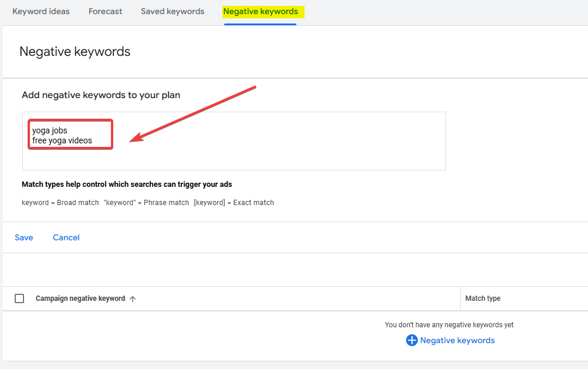The width and height of the screenshot is (588, 369).
Task: Open the Forecast tab
Action: tap(105, 11)
